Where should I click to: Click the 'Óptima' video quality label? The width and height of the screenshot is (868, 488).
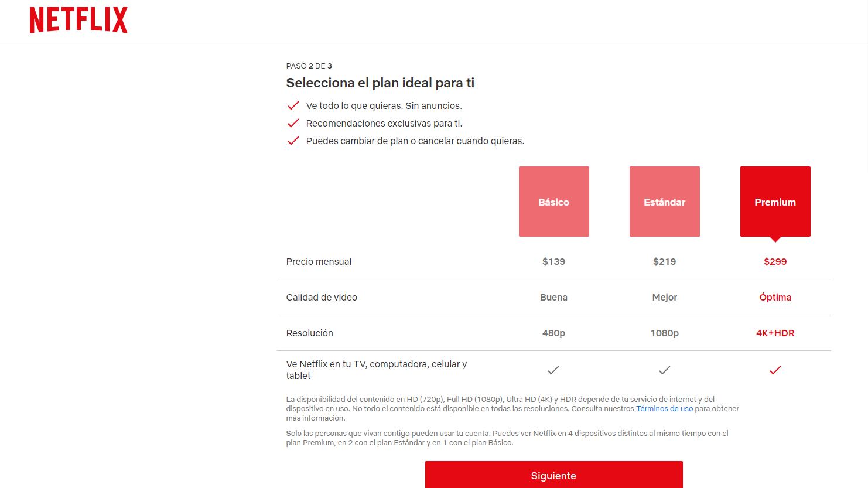coord(775,297)
